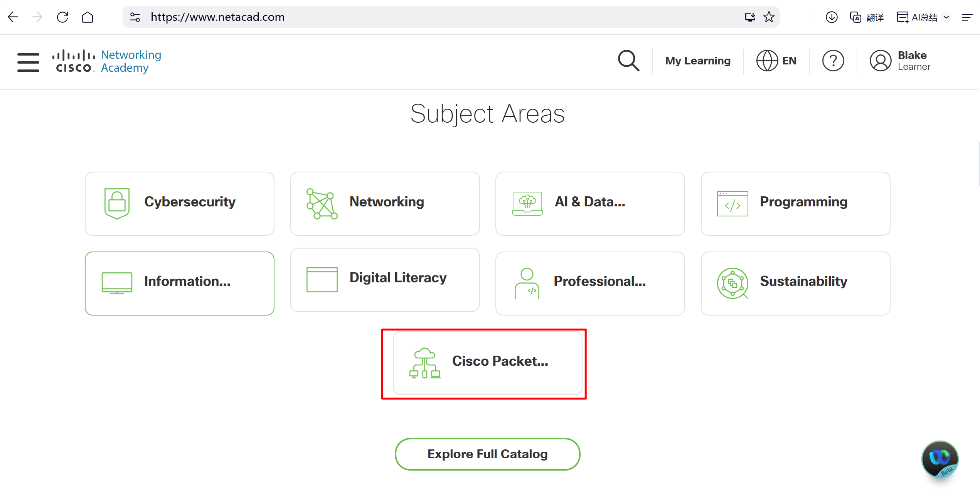Open the Programming subject area
Viewport: 980px width, 498px height.
(x=795, y=204)
